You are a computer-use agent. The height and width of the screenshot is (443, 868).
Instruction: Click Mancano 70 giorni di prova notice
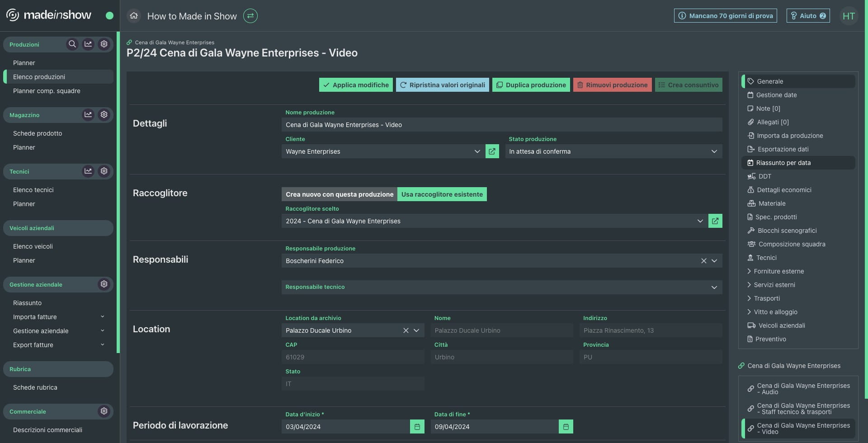coord(726,16)
